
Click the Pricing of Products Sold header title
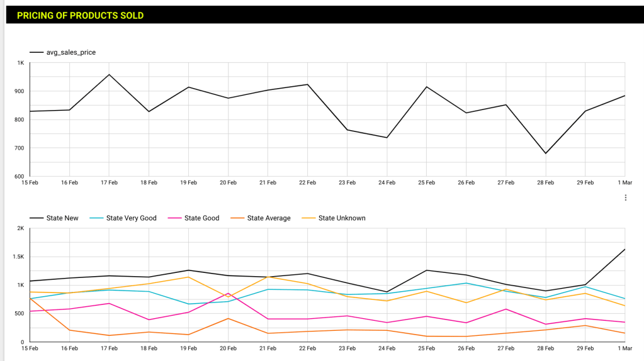[80, 16]
